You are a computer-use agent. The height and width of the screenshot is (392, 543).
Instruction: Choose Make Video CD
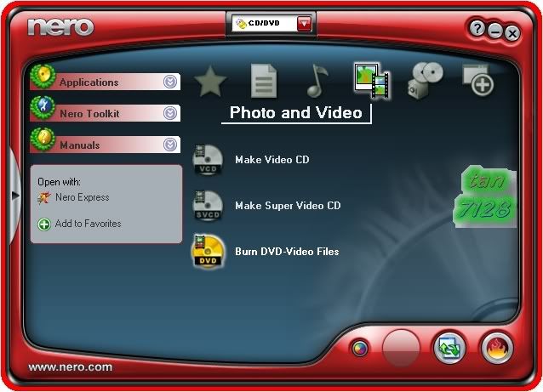(272, 160)
